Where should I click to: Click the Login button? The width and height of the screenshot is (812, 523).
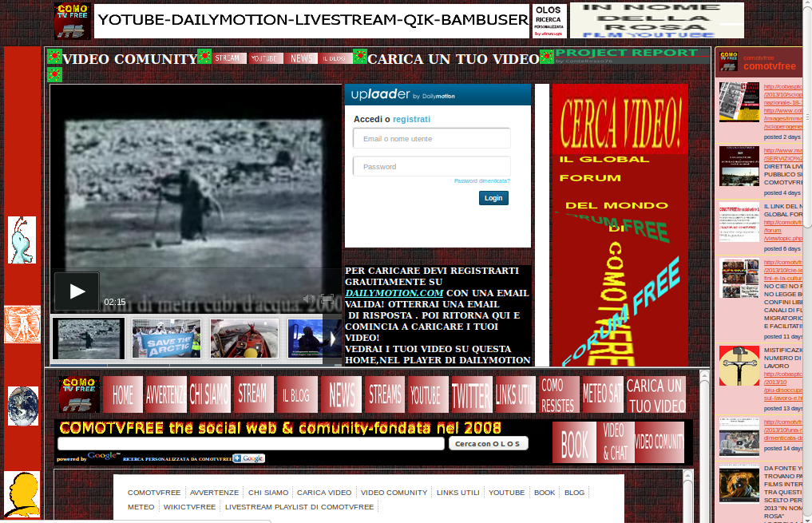pos(493,198)
